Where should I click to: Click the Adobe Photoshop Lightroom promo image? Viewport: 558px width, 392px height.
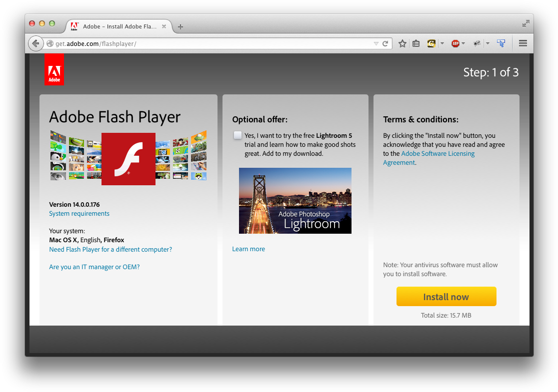[295, 201]
